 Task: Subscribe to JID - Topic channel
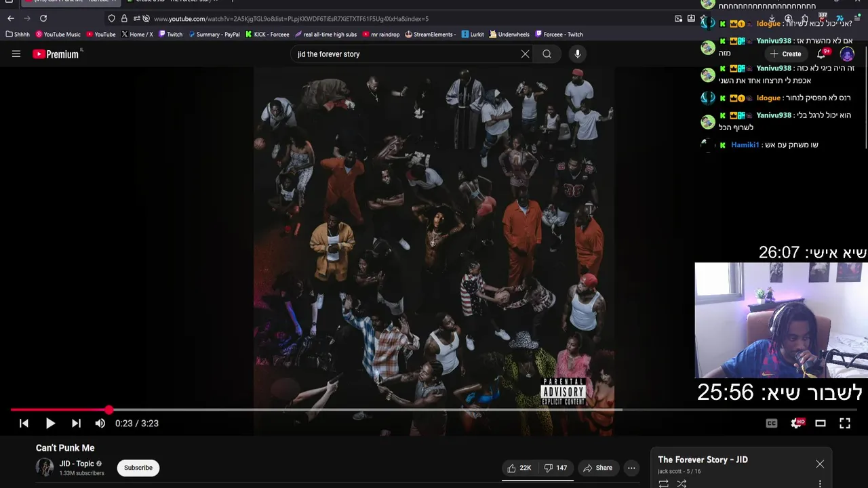(138, 468)
